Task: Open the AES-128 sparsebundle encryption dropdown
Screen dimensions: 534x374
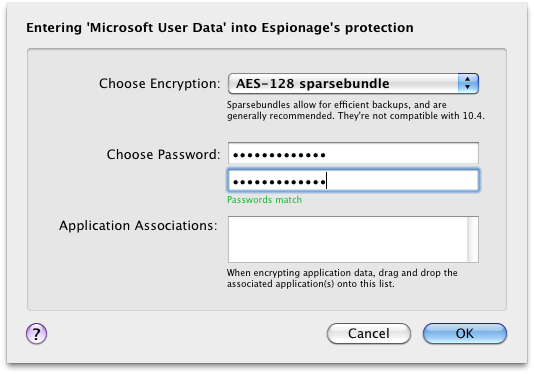Action: pos(353,83)
